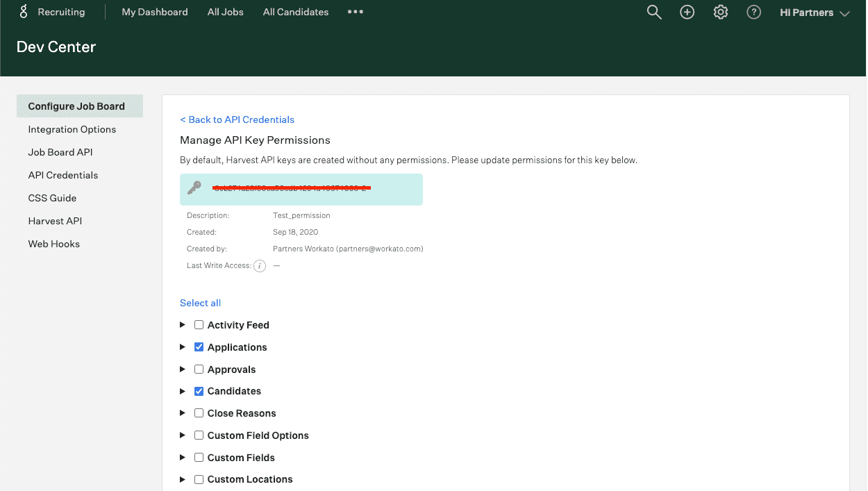Switch to the Harvest API section
This screenshot has height=491, width=868.
[55, 220]
